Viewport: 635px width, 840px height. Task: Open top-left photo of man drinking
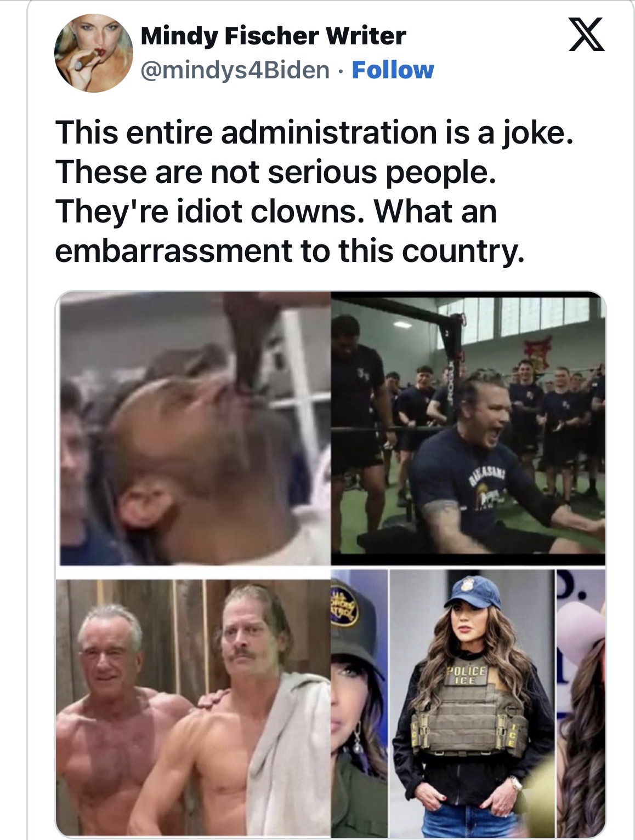click(x=194, y=428)
